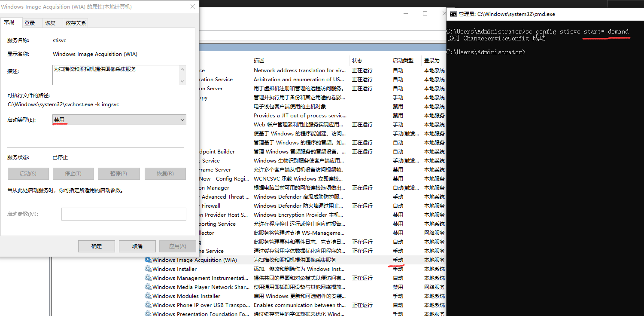
Task: Click 网络服务 in the Windows Media Player row
Action: (434, 287)
